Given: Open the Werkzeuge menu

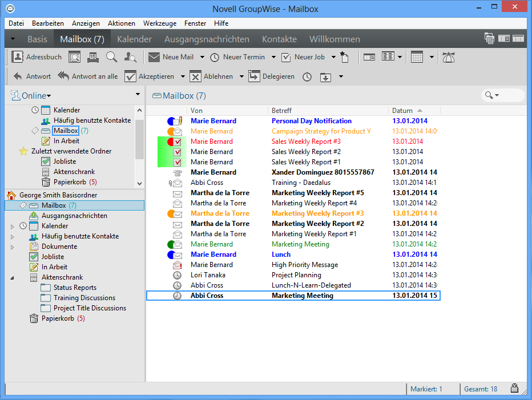Looking at the screenshot, I should (160, 23).
